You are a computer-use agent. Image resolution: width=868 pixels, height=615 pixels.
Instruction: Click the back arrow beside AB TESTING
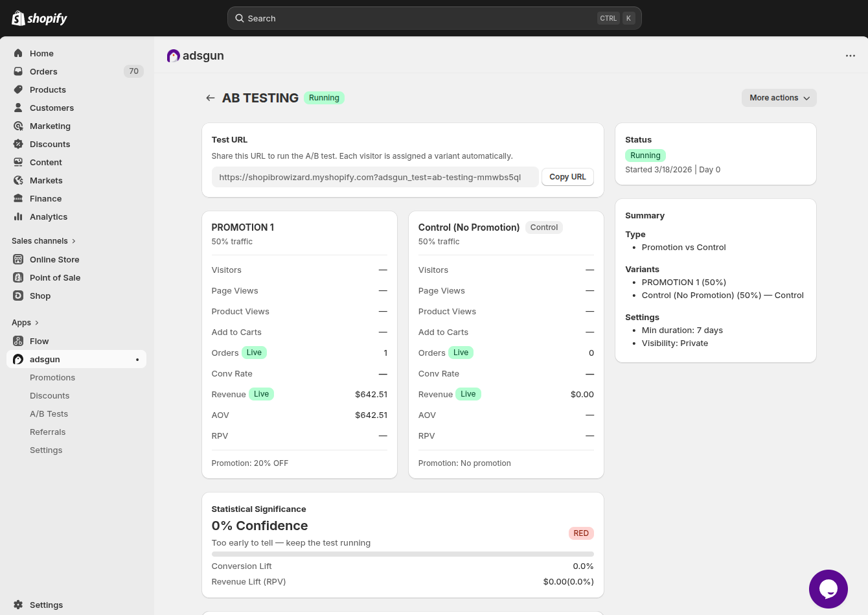pyautogui.click(x=210, y=98)
